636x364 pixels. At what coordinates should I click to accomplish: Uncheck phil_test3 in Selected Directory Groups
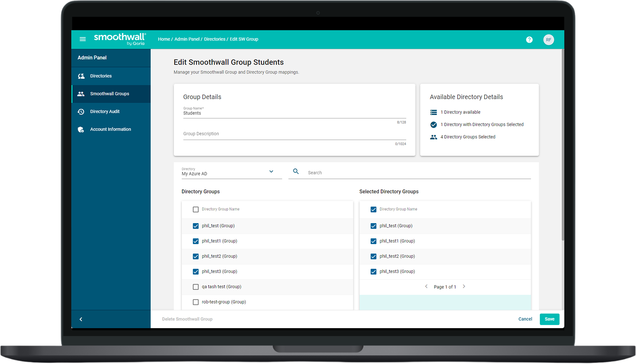click(x=373, y=272)
